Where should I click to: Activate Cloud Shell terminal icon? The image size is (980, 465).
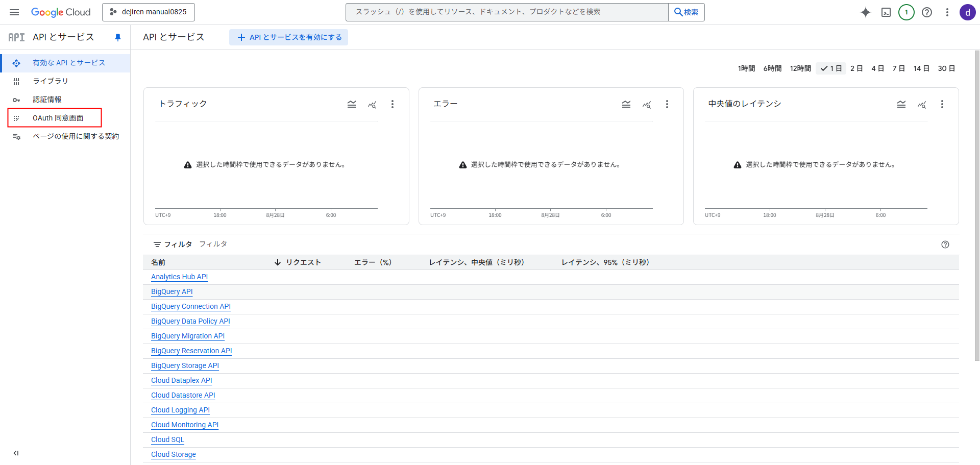[x=886, y=12]
